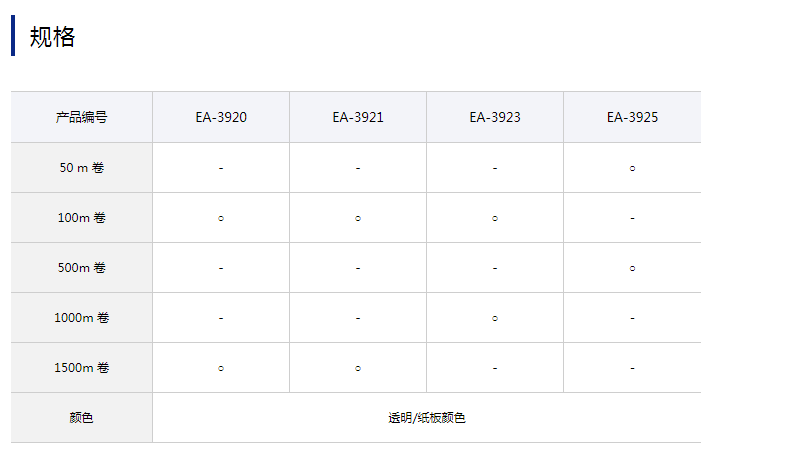The width and height of the screenshot is (803, 462).
Task: Select the 产品编号 header cell
Action: (x=82, y=117)
